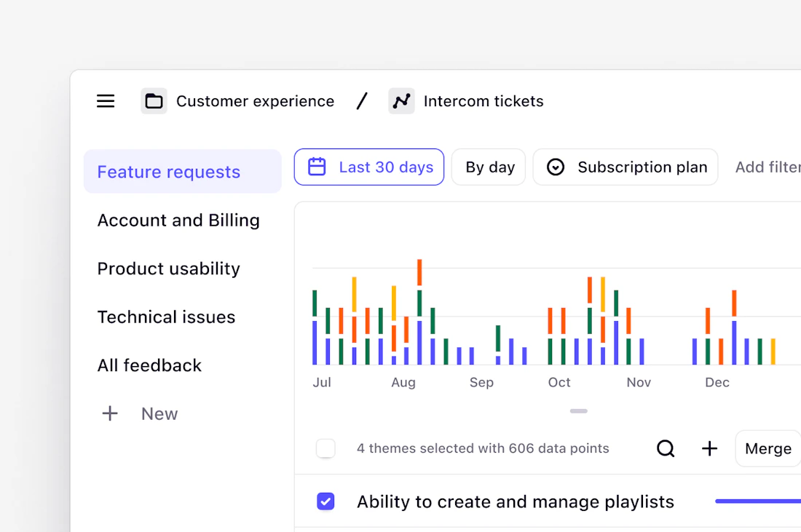Click the Customer experience folder icon
Viewport: 801px width, 532px height.
[x=154, y=101]
